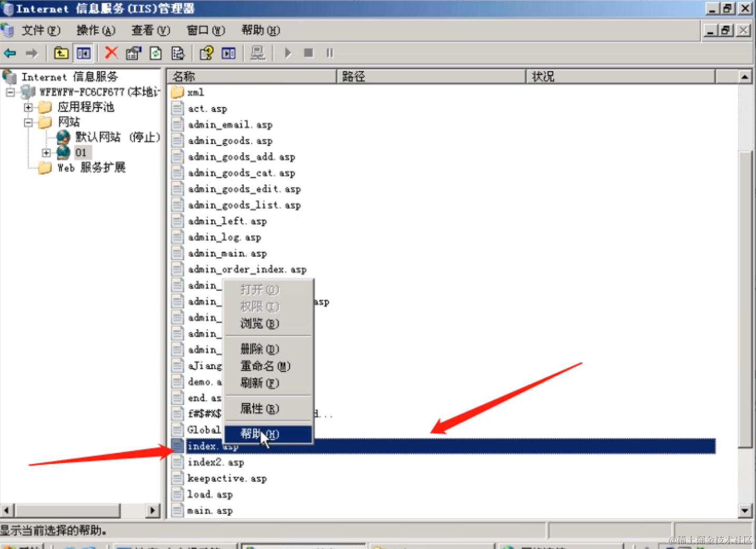756x549 pixels.
Task: Choose 属性(R) in context menu
Action: pyautogui.click(x=268, y=408)
